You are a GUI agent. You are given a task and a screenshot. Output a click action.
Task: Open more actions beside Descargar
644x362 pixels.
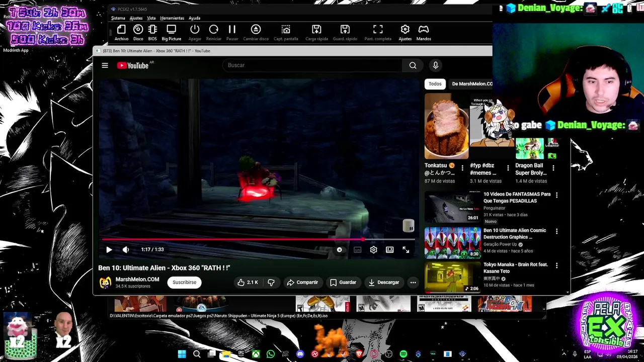click(413, 283)
